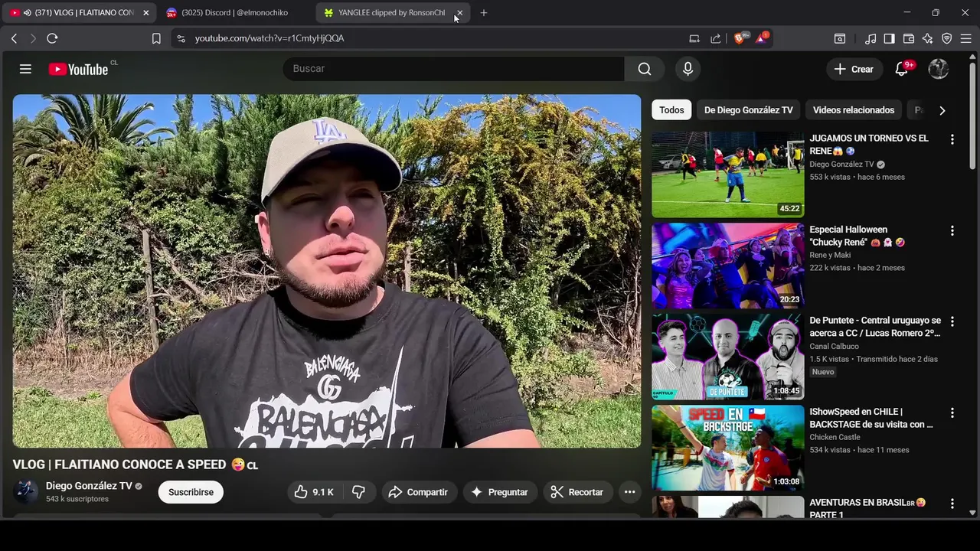The height and width of the screenshot is (551, 980).
Task: Open options for Especial Halloween video
Action: click(952, 230)
